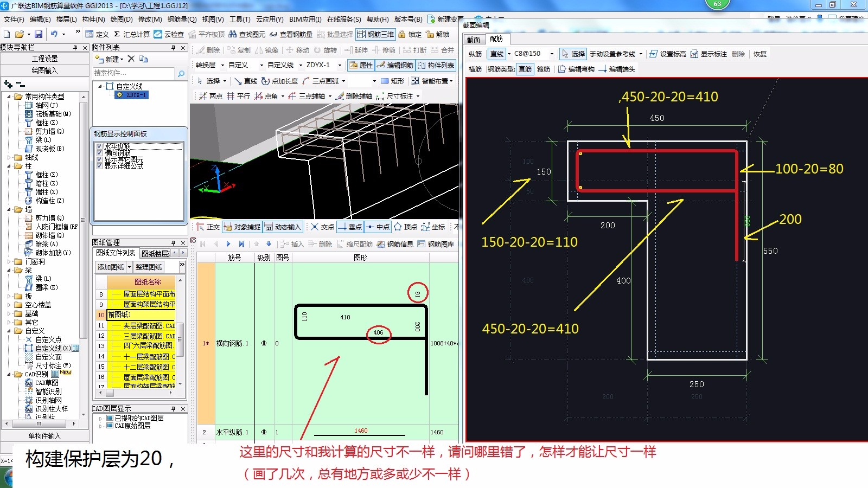Open the 编辑钢筋 edit rebar panel
This screenshot has width=868, height=488.
click(x=395, y=65)
